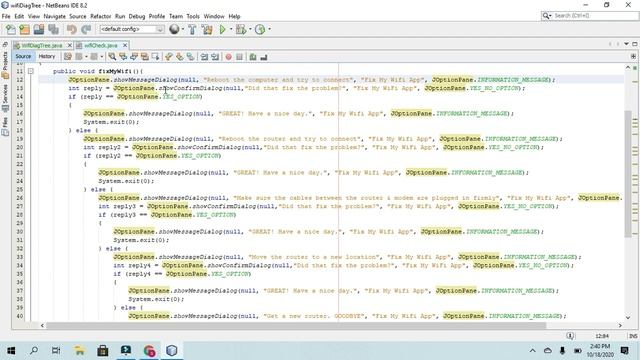Image resolution: width=640 pixels, height=360 pixels.
Task: Shift the current line left
Action: tap(204, 57)
